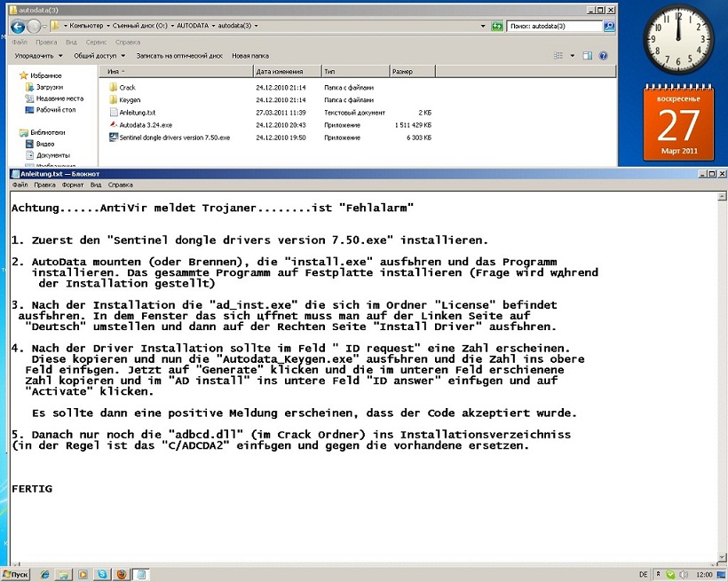
Task: Open Notepad's 'Файл' menu
Action: 20,185
